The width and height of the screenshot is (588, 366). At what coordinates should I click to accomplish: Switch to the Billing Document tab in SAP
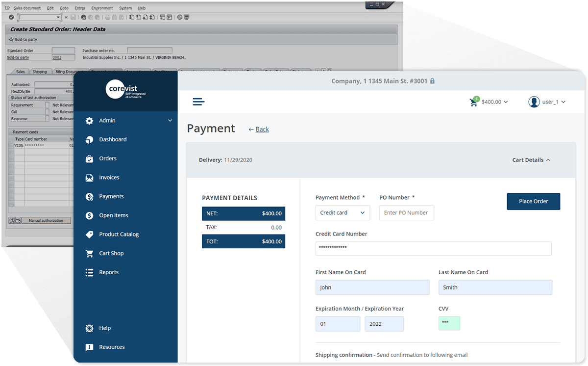point(69,72)
